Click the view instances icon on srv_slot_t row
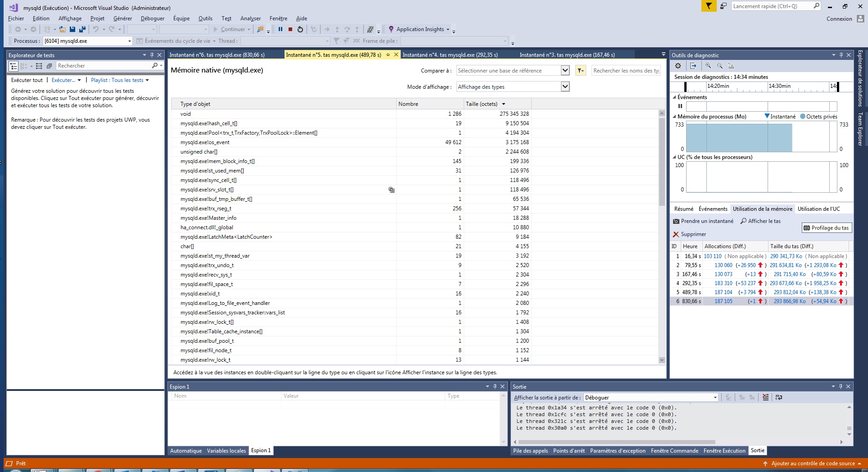868x472 pixels. coord(391,190)
